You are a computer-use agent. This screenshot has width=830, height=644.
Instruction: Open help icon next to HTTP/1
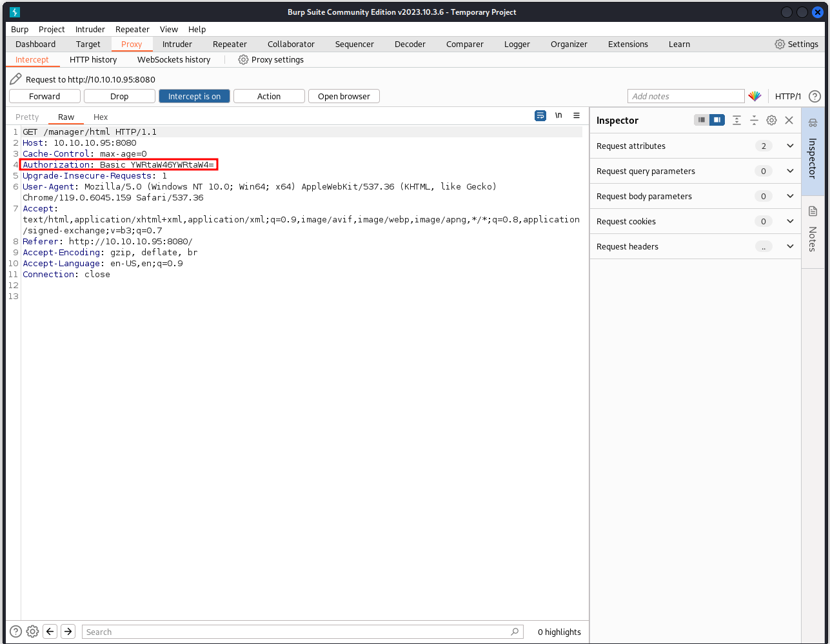pos(815,96)
